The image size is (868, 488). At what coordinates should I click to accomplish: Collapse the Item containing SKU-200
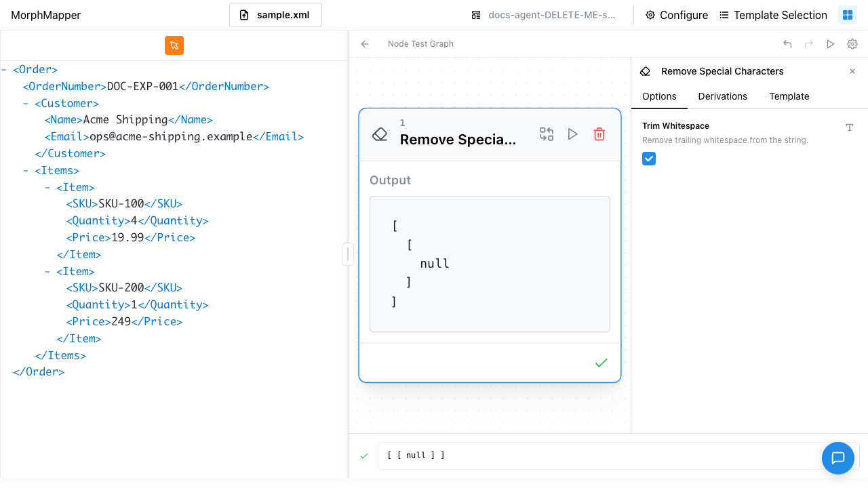coord(48,272)
